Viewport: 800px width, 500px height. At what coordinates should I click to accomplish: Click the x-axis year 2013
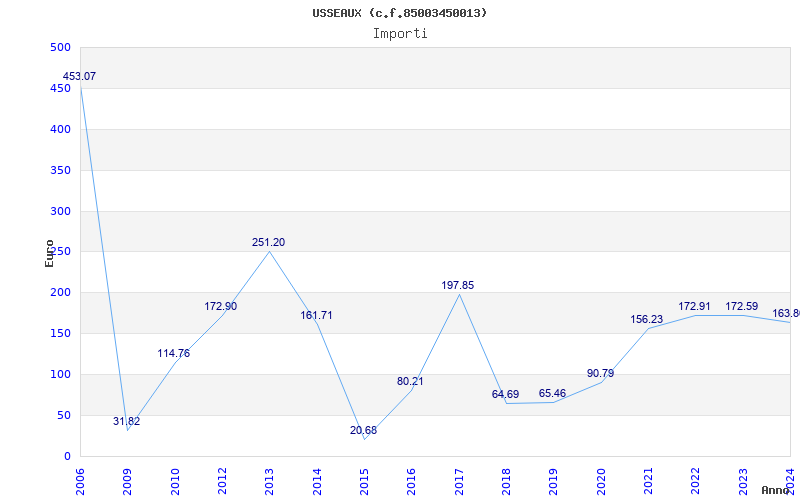click(269, 481)
